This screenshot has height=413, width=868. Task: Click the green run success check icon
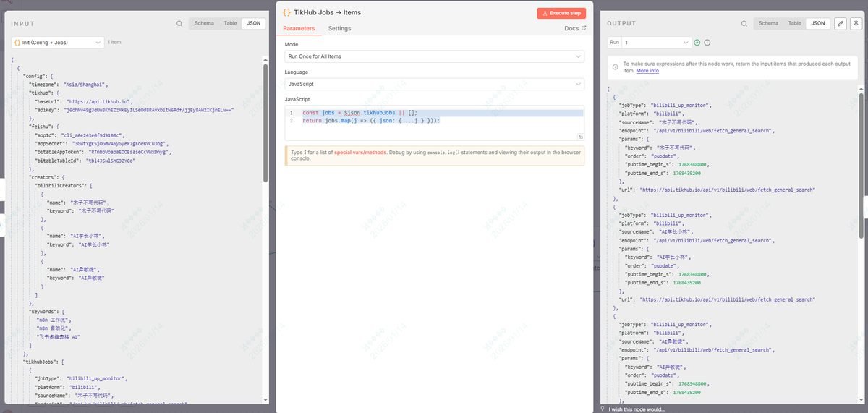(x=697, y=43)
